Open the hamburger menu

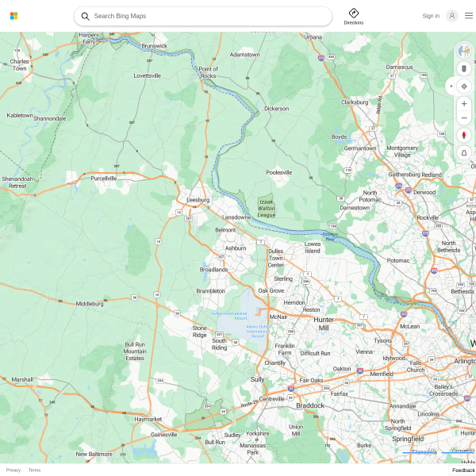(469, 16)
